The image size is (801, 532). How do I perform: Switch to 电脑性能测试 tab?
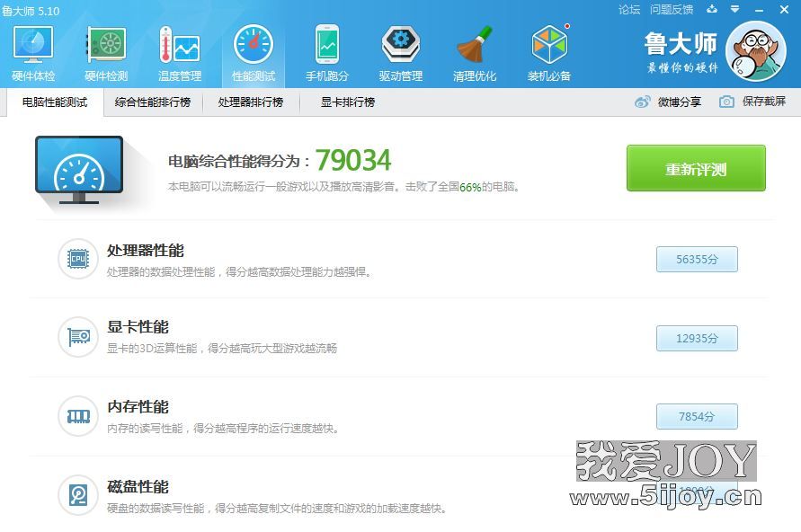click(55, 102)
